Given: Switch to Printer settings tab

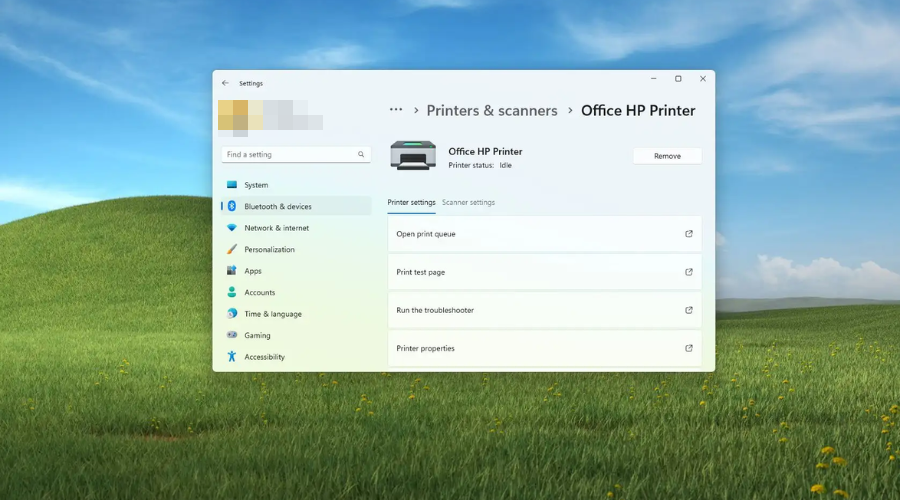Looking at the screenshot, I should (x=412, y=203).
